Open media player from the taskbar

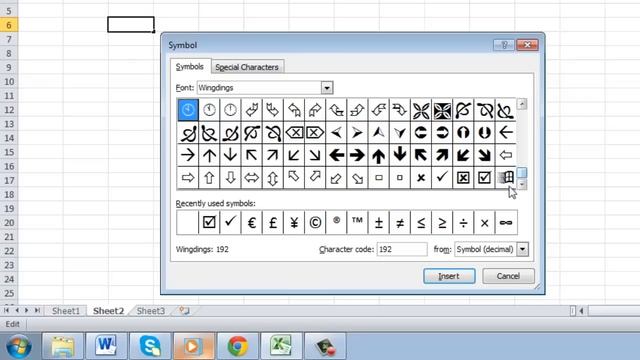click(x=194, y=346)
